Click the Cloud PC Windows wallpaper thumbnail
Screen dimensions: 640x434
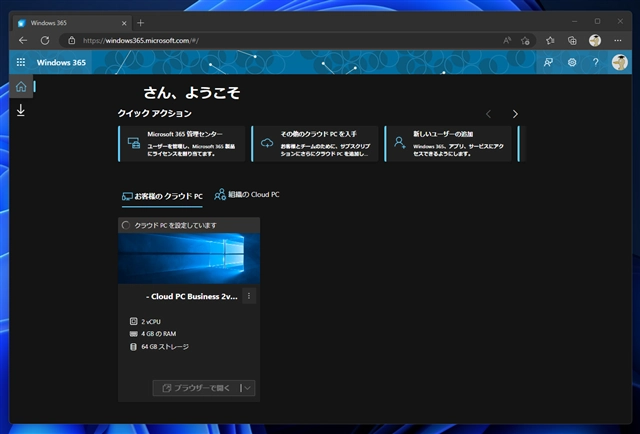[x=189, y=258]
